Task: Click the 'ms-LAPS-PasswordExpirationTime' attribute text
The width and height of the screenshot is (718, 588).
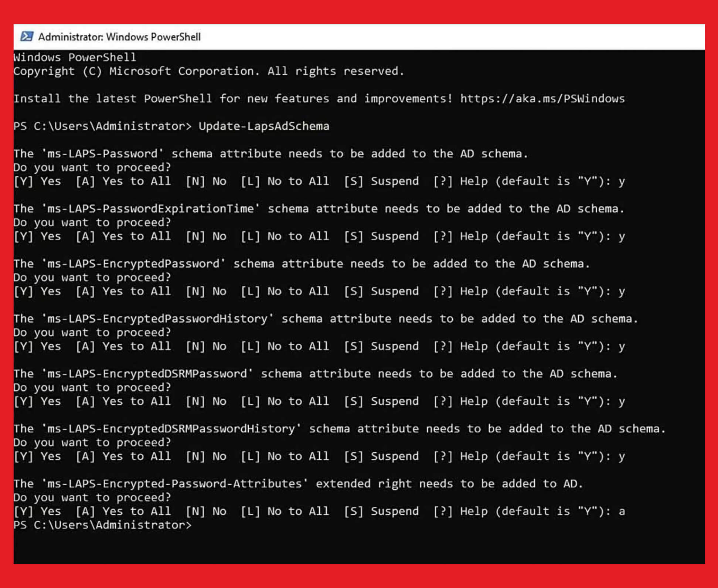Action: pyautogui.click(x=150, y=208)
